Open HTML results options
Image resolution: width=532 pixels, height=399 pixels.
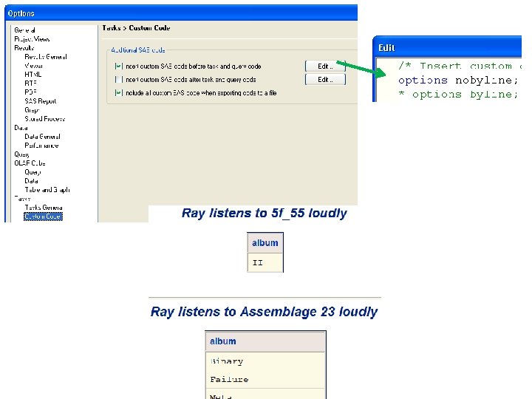click(x=33, y=75)
